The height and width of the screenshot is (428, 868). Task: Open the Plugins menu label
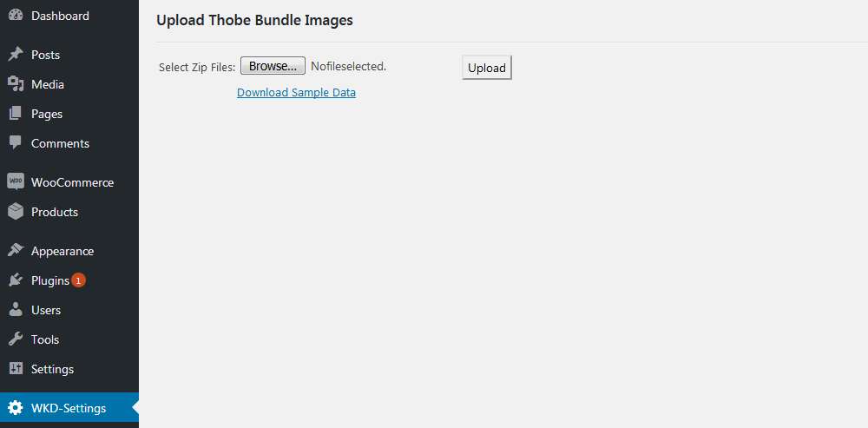[50, 280]
